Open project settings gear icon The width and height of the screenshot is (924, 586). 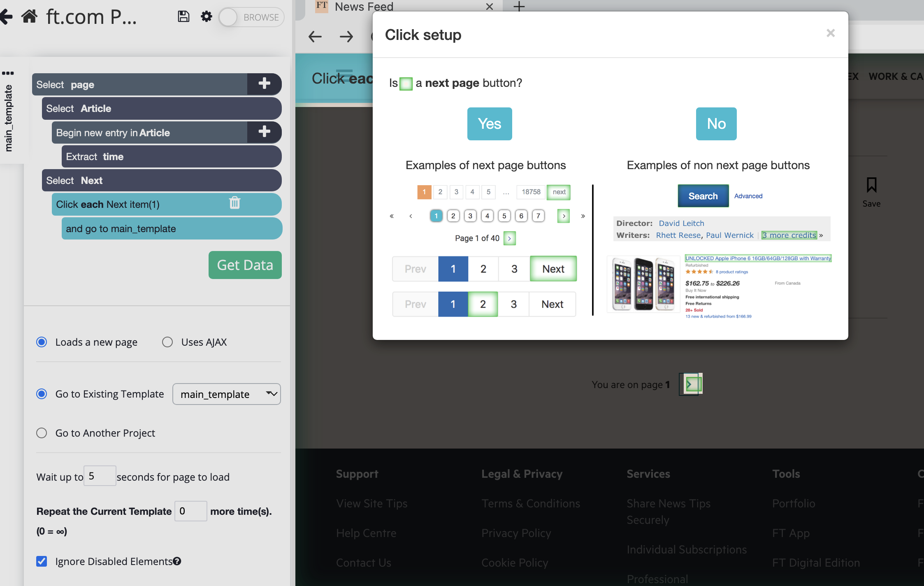(206, 17)
